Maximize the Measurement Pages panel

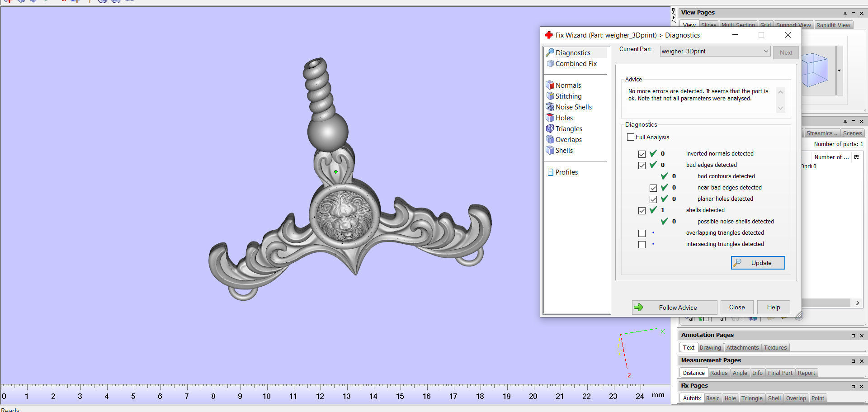[x=853, y=361]
